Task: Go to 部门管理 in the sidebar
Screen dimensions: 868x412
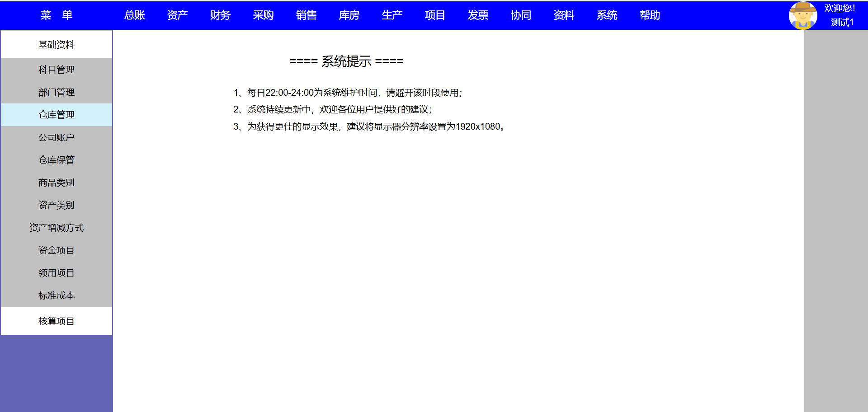Action: (57, 92)
